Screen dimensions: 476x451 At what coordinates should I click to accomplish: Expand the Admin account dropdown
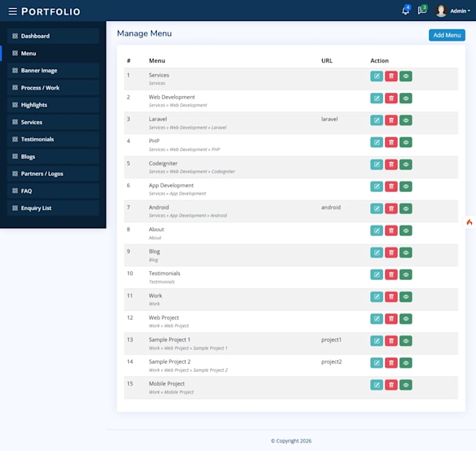[460, 11]
